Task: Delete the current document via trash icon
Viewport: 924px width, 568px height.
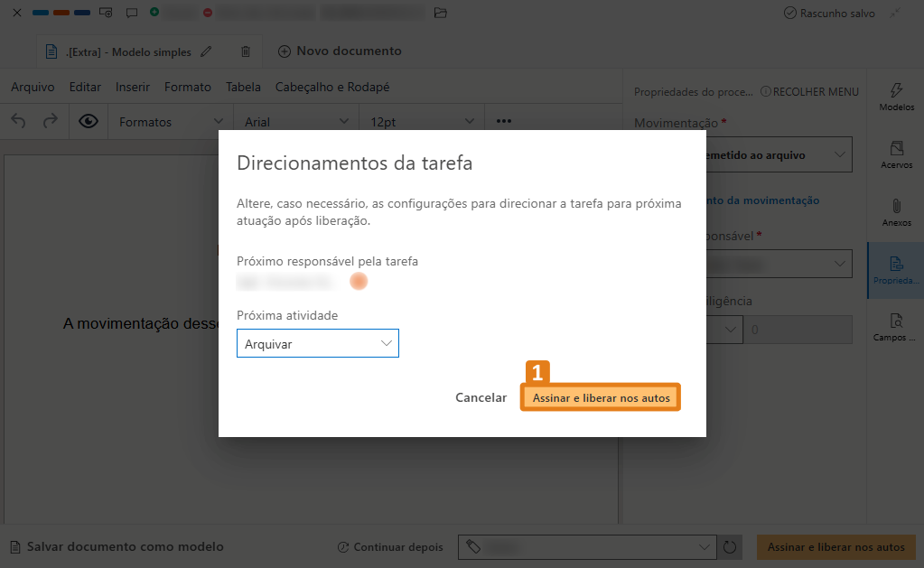Action: 245,51
